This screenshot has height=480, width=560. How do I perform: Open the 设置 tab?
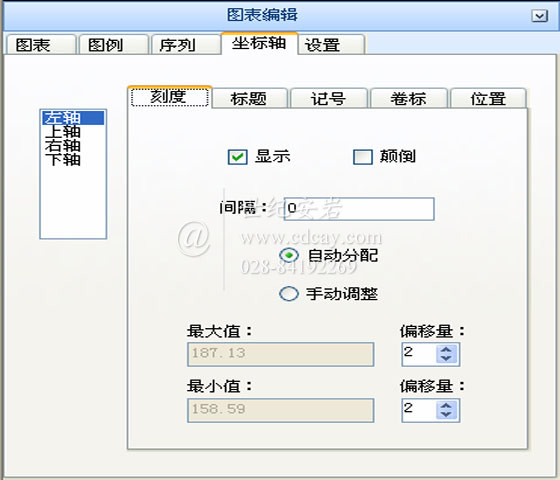331,45
